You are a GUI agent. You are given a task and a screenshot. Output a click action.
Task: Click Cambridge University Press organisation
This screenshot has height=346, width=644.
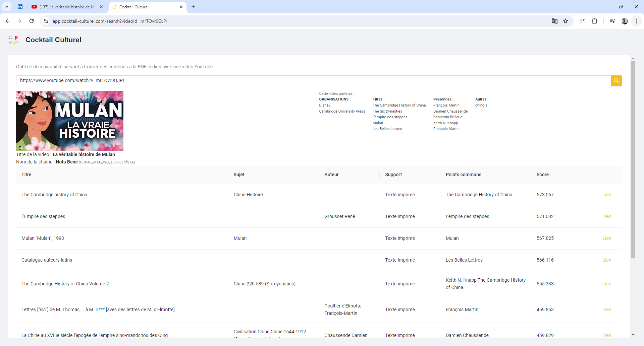coord(342,111)
